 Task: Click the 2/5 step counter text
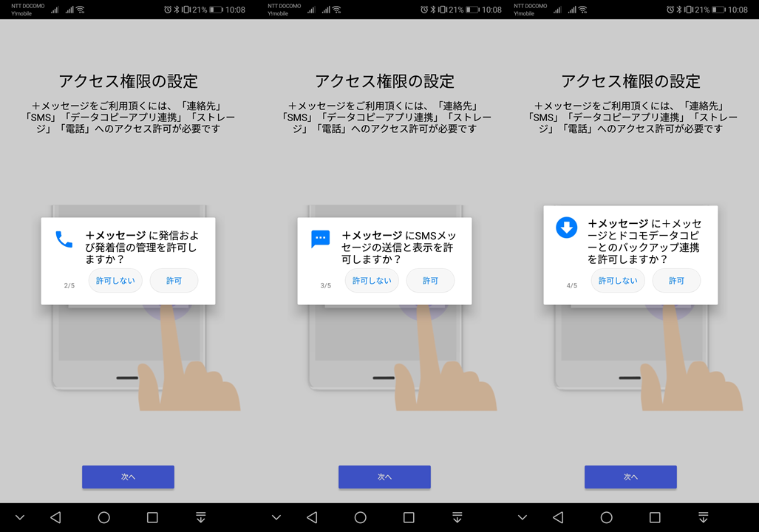point(69,286)
